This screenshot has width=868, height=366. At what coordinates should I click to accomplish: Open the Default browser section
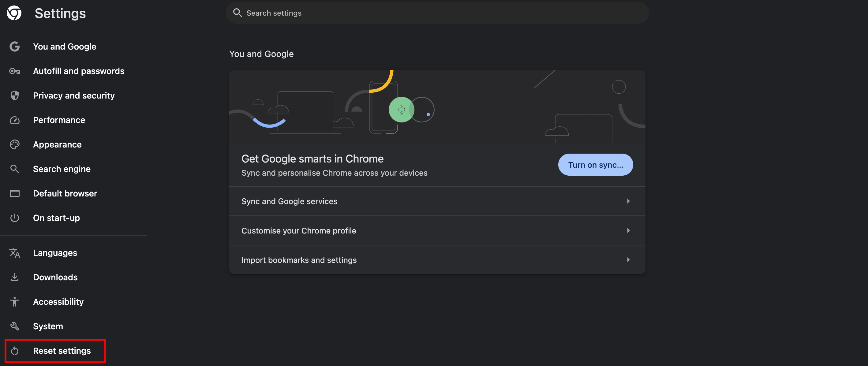[x=65, y=193]
